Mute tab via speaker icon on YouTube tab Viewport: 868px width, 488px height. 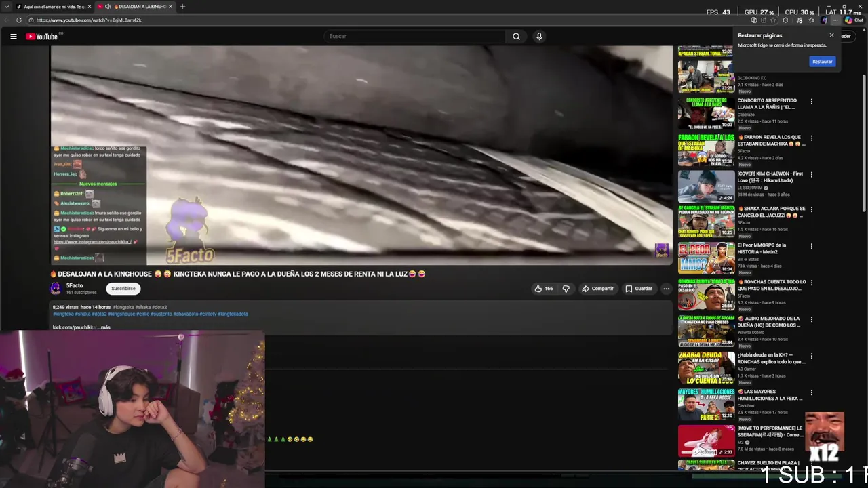coord(108,7)
